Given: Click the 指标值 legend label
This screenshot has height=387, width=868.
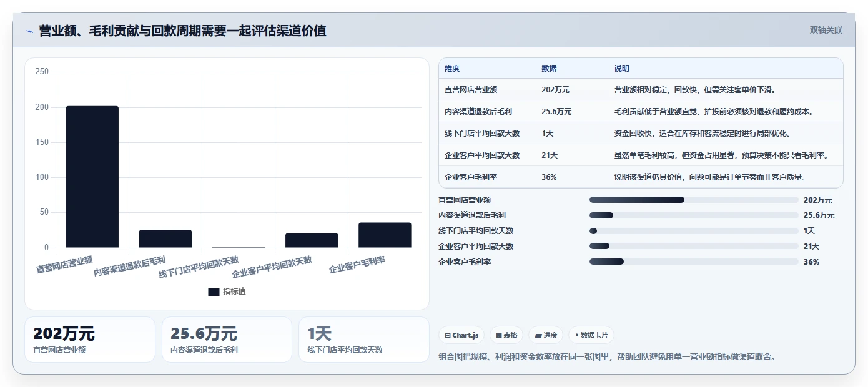Looking at the screenshot, I should [x=235, y=291].
